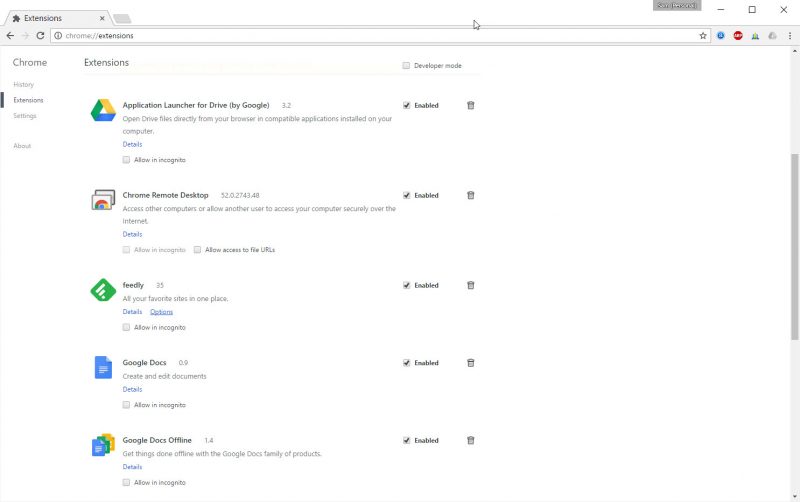Click the Chrome Remote Desktop icon
This screenshot has width=800, height=502.
[103, 200]
